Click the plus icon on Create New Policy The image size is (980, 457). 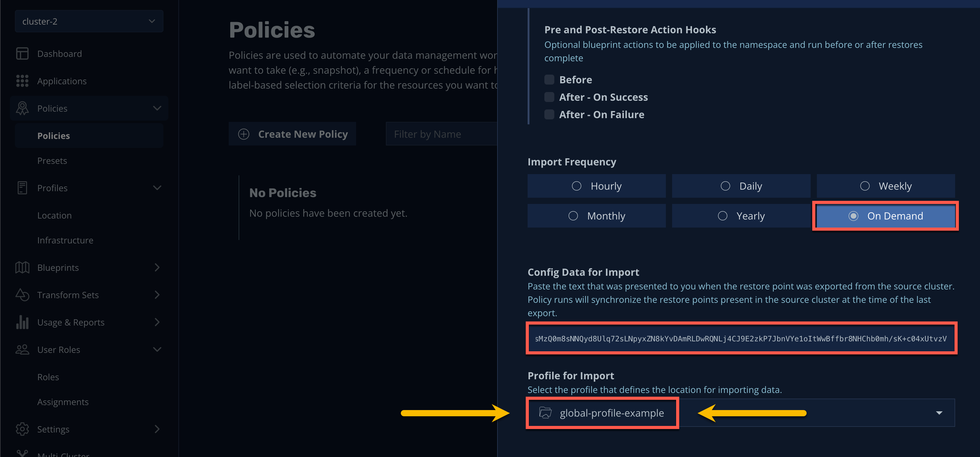click(x=244, y=134)
